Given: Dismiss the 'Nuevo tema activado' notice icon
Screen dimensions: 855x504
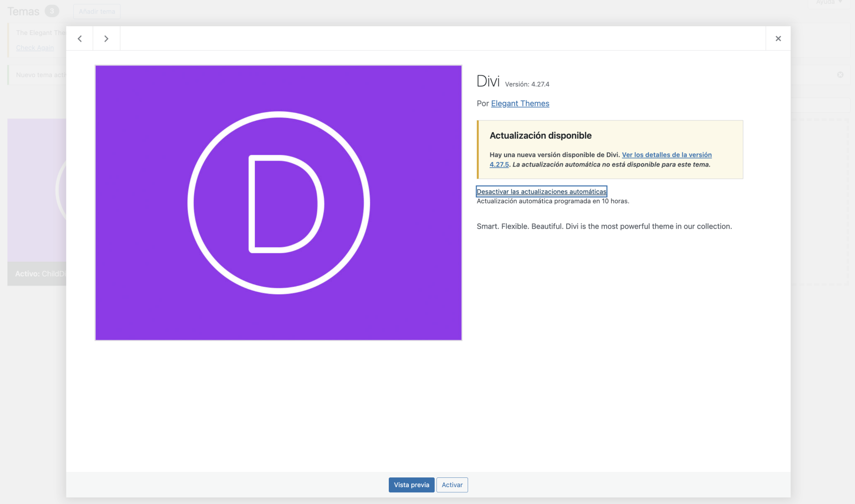Looking at the screenshot, I should [840, 75].
